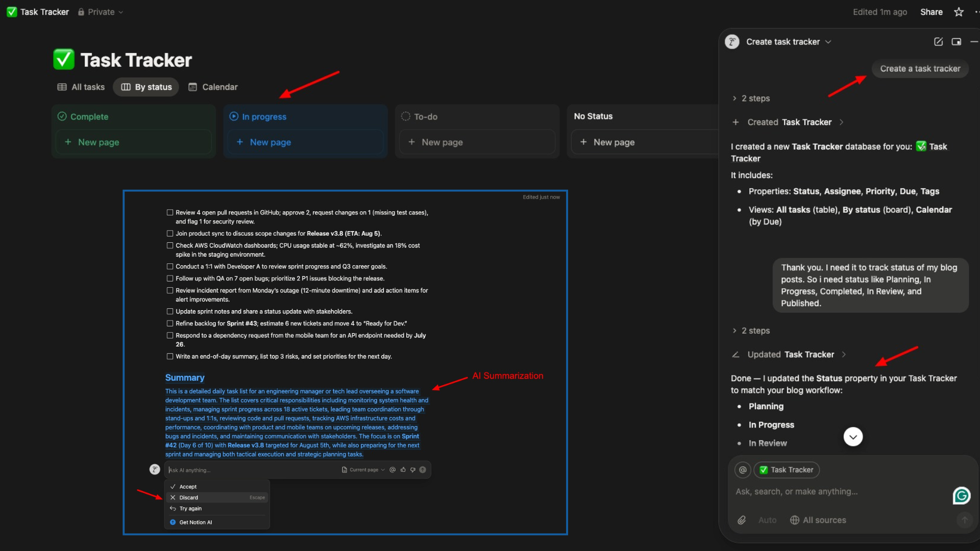Image resolution: width=980 pixels, height=551 pixels.
Task: Click the new chat compose icon
Action: point(938,42)
